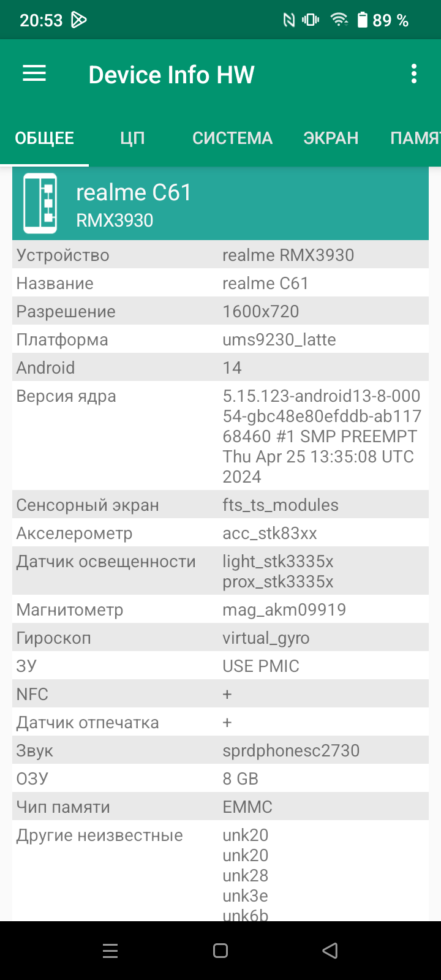Image resolution: width=441 pixels, height=980 pixels.
Task: Select the Платформа ums9230_latte row
Action: click(221, 339)
